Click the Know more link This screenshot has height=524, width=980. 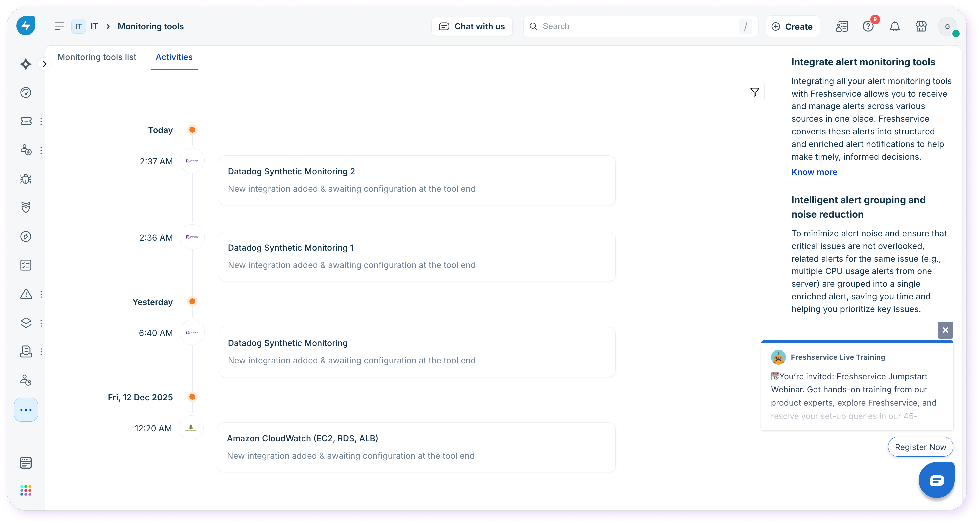click(x=814, y=172)
